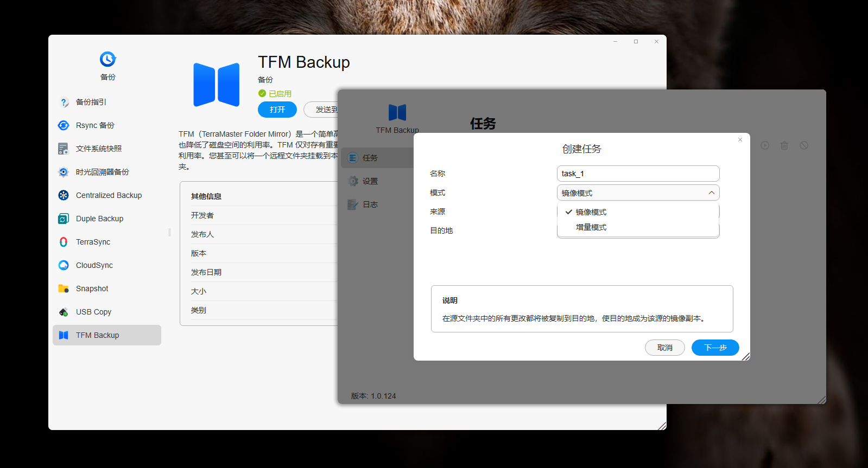Click TFM Backup icon in sidebar
Viewport: 868px width, 468px height.
[64, 335]
